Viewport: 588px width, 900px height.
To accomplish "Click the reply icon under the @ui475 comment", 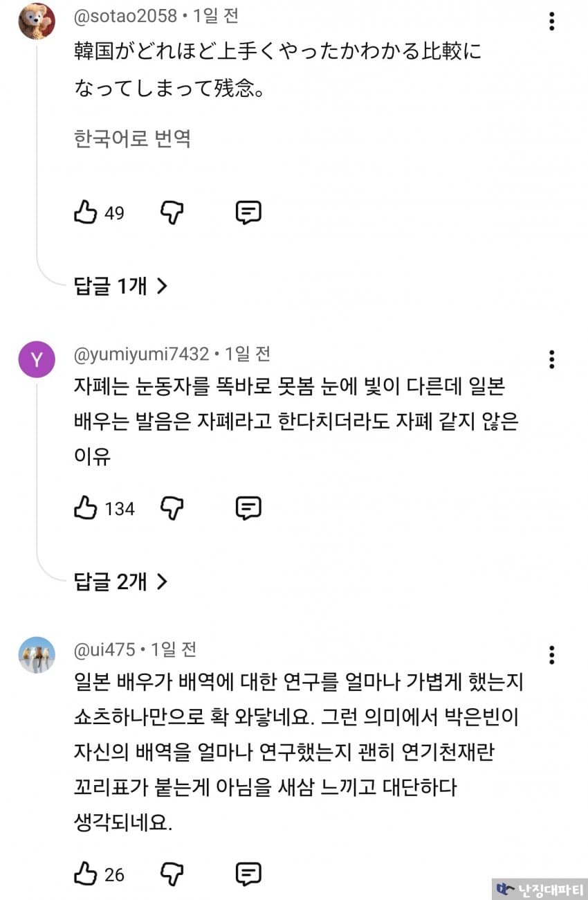I will pyautogui.click(x=248, y=874).
